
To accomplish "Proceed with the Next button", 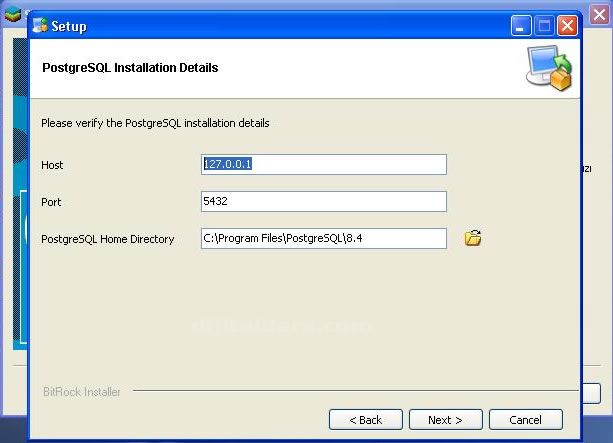I will [445, 420].
